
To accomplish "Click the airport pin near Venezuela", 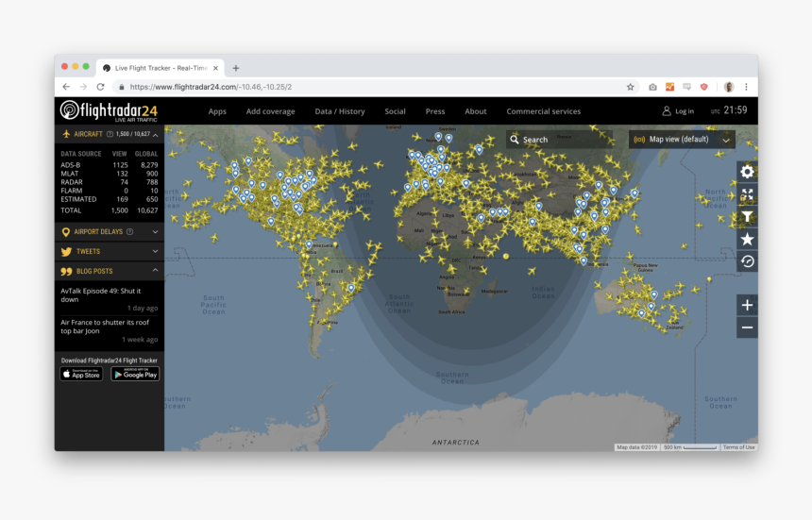I will coord(309,243).
